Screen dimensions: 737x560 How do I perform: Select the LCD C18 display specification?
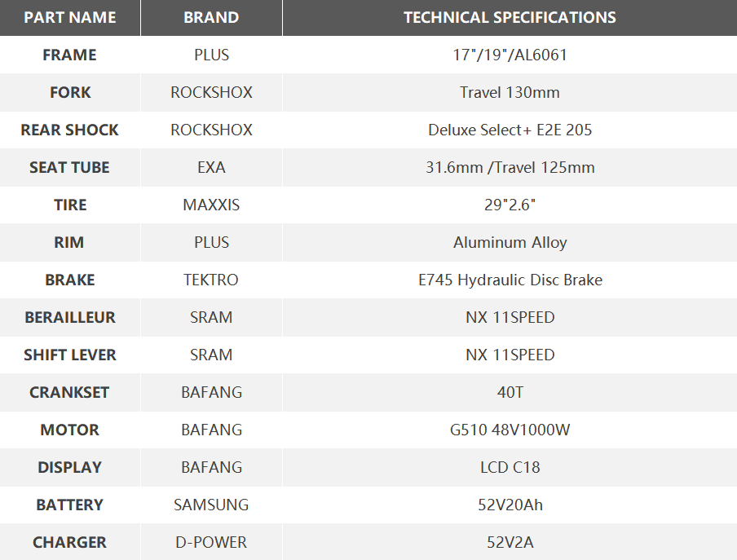(510, 467)
